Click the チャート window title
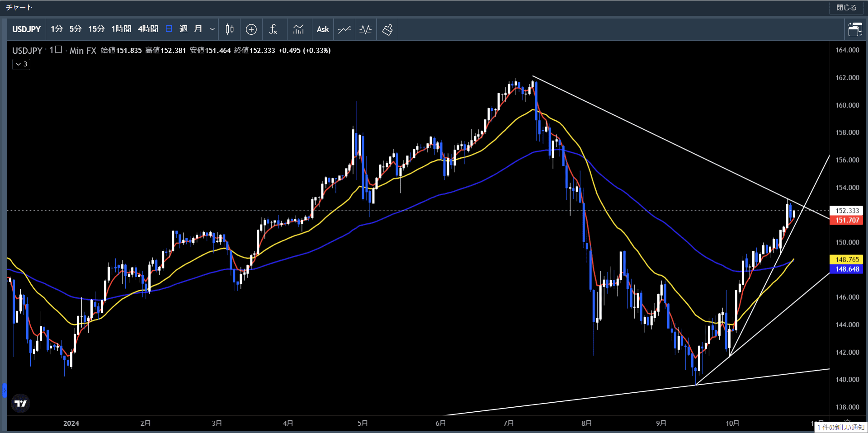 (x=19, y=8)
